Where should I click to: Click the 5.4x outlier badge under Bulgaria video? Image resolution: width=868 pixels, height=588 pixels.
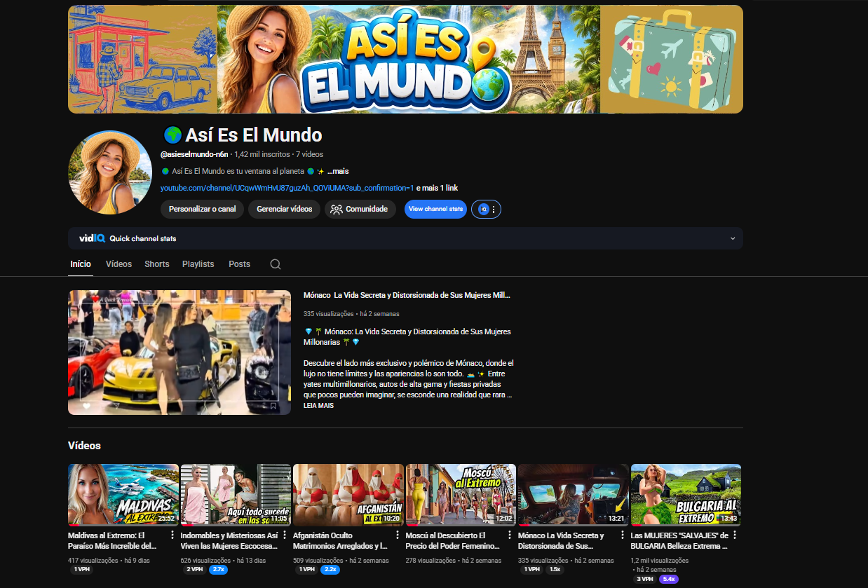tap(668, 579)
